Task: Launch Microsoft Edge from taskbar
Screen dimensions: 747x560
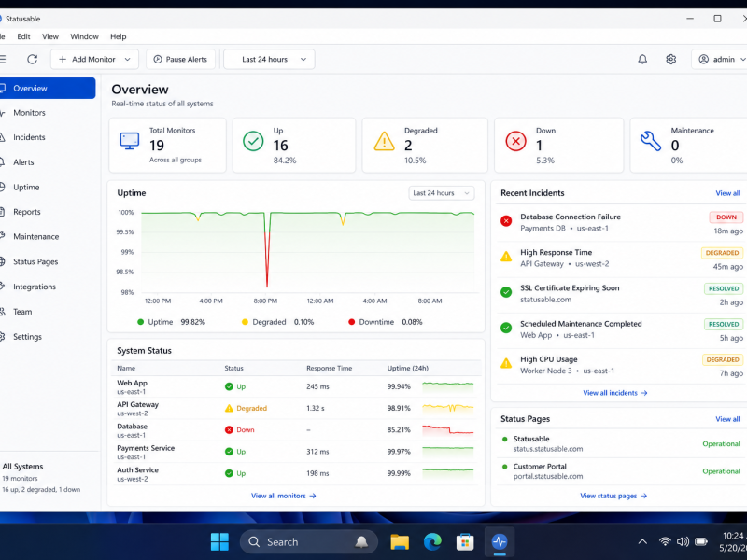Action: [x=432, y=542]
